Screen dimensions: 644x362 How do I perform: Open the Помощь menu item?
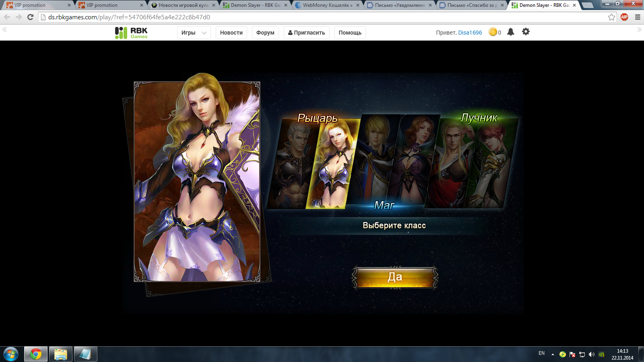tap(350, 33)
